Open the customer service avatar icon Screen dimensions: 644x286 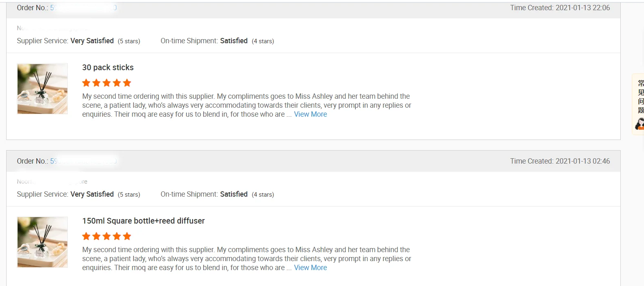(640, 124)
